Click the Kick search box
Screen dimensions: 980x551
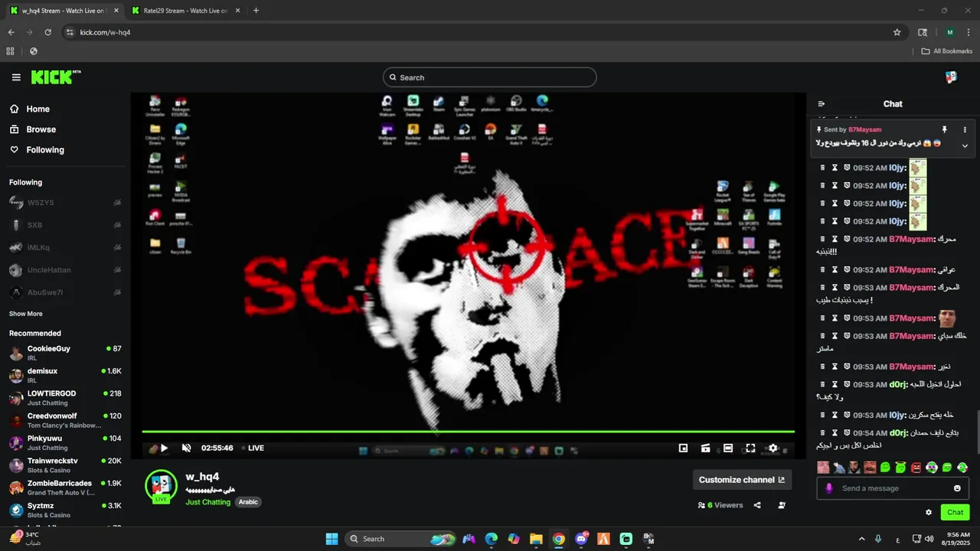click(489, 77)
